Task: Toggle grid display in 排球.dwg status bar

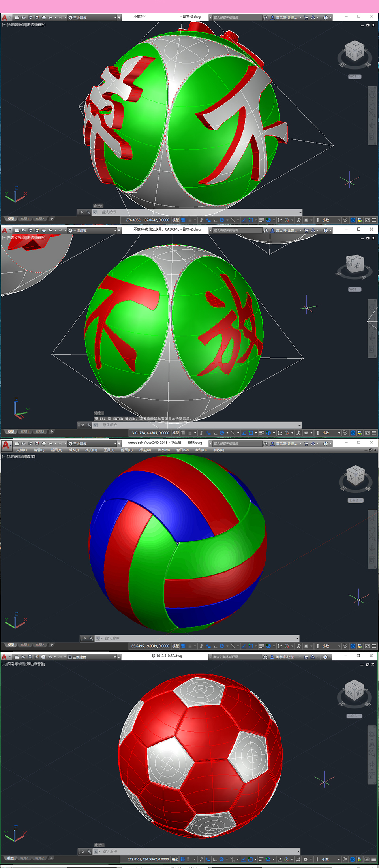Action: (x=183, y=646)
